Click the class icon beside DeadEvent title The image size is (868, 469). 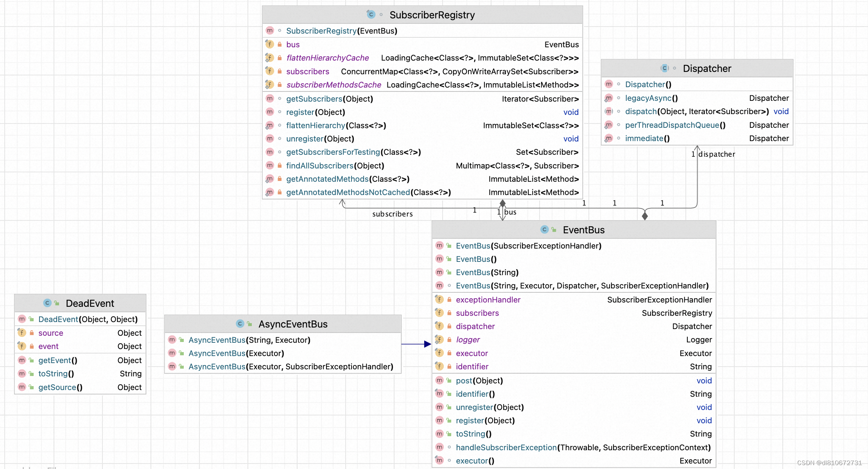pyautogui.click(x=47, y=303)
